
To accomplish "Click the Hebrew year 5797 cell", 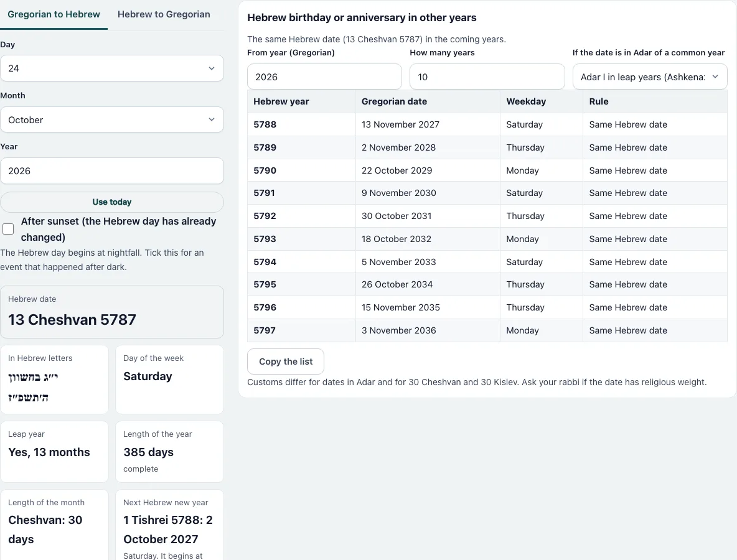I will (x=301, y=331).
